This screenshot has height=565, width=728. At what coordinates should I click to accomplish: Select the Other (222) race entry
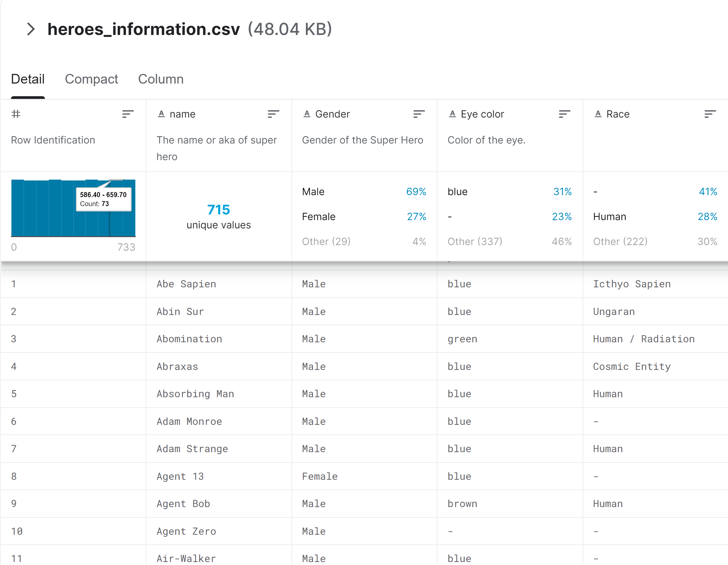pyautogui.click(x=655, y=241)
